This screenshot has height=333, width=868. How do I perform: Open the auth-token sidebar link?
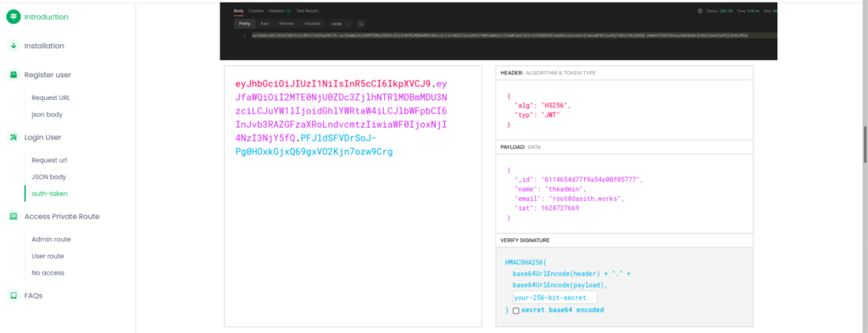pos(50,193)
